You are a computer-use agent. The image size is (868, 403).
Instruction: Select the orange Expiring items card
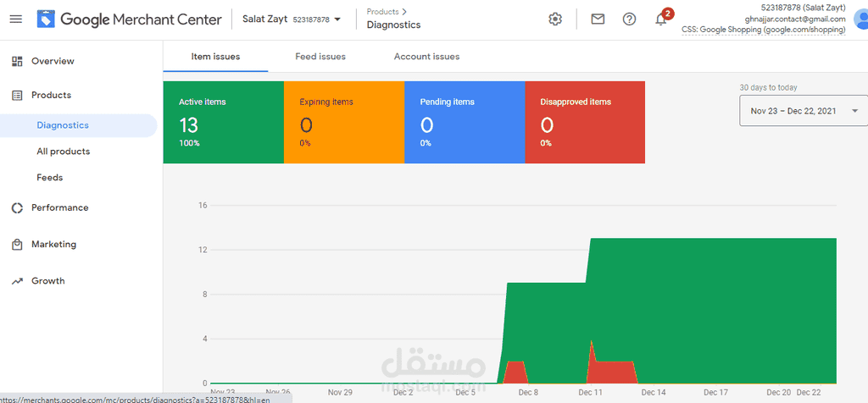[344, 122]
